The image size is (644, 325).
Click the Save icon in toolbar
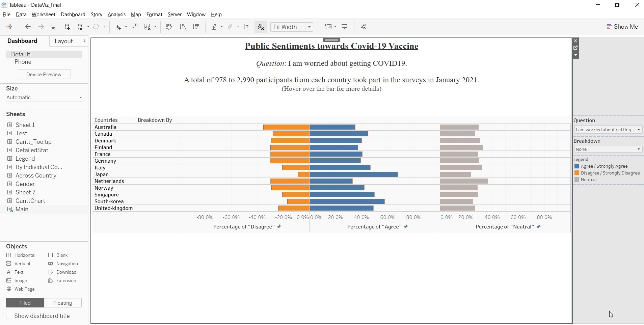pos(54,27)
